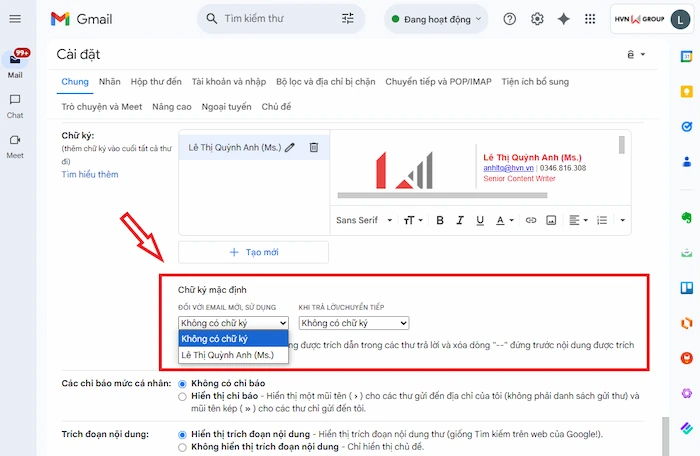Show search options in search bar
The height and width of the screenshot is (456, 700).
point(348,19)
